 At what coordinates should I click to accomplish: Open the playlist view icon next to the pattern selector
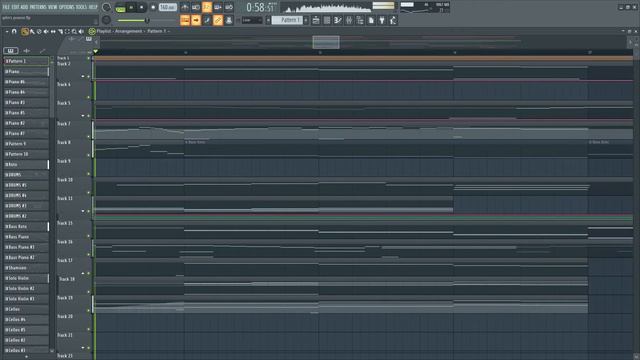tap(316, 20)
